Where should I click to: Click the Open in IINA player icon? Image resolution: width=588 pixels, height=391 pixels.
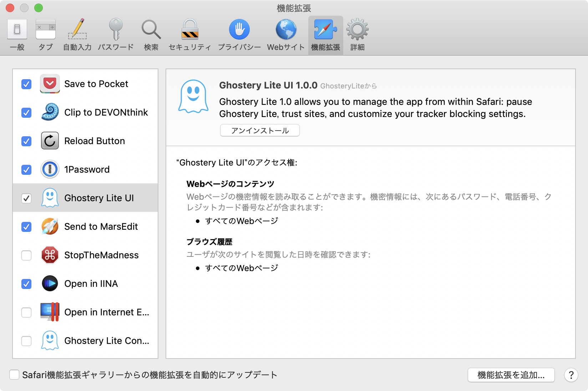tap(50, 284)
